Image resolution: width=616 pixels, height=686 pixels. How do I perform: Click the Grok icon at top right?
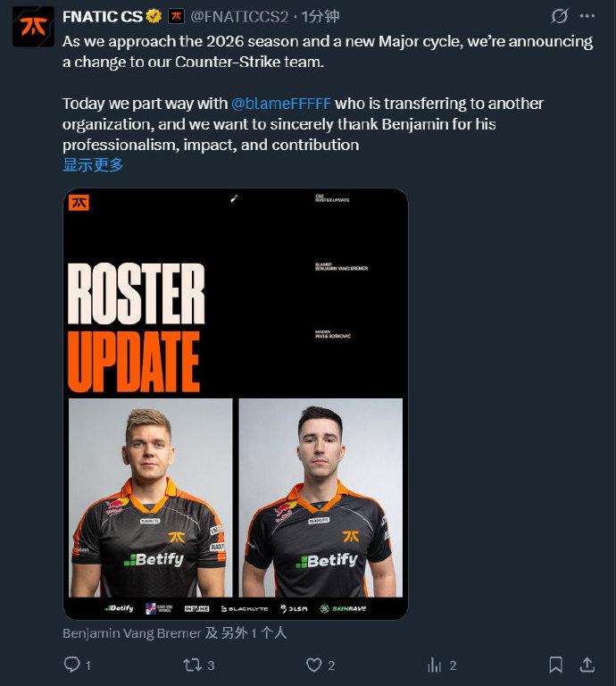coord(559,16)
